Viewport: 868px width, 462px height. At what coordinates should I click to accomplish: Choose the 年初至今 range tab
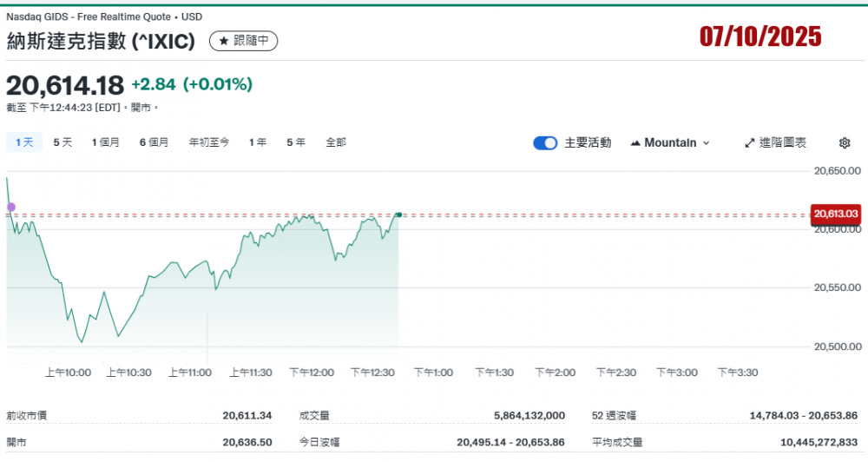tap(209, 142)
